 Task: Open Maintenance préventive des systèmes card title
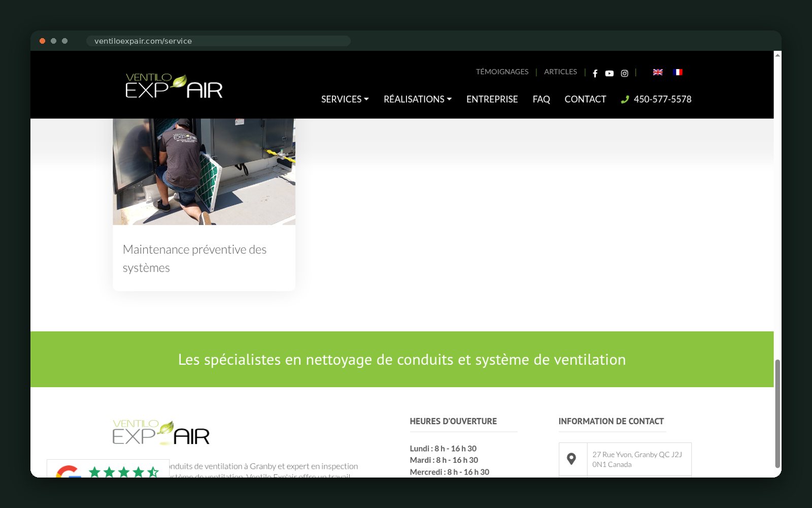194,259
